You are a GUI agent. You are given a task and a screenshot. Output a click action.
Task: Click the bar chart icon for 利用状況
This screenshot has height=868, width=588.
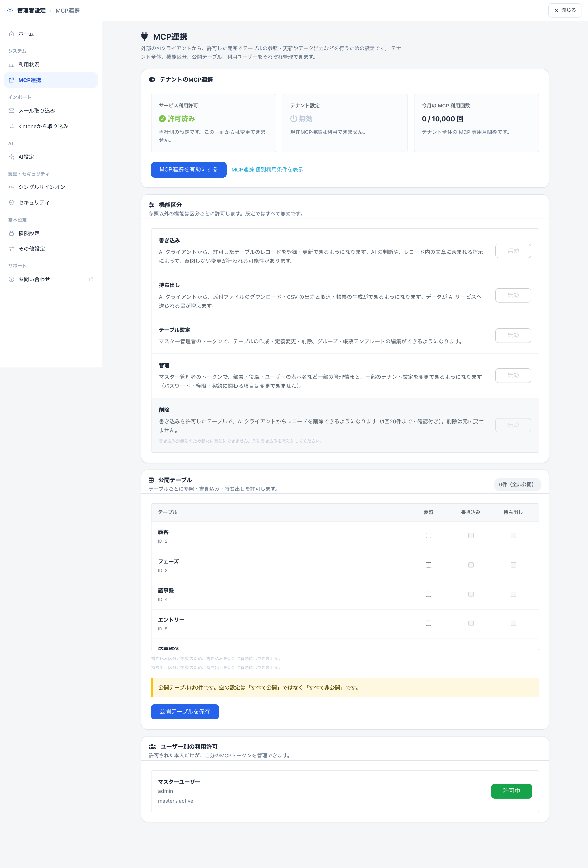[12, 65]
